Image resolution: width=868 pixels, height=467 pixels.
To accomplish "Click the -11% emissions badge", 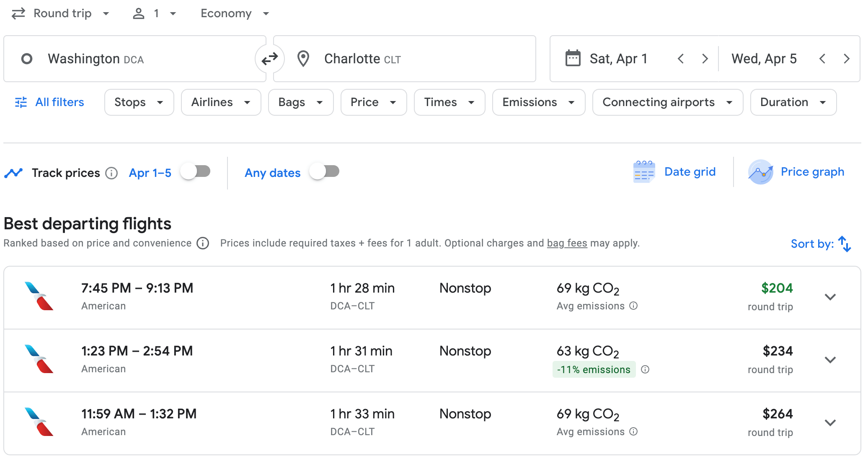I will click(x=594, y=369).
